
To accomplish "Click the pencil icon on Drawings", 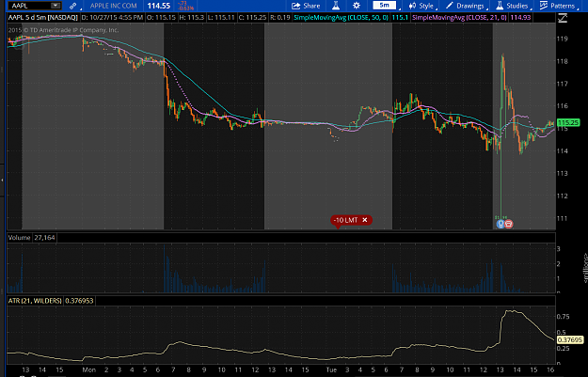I will pyautogui.click(x=450, y=6).
